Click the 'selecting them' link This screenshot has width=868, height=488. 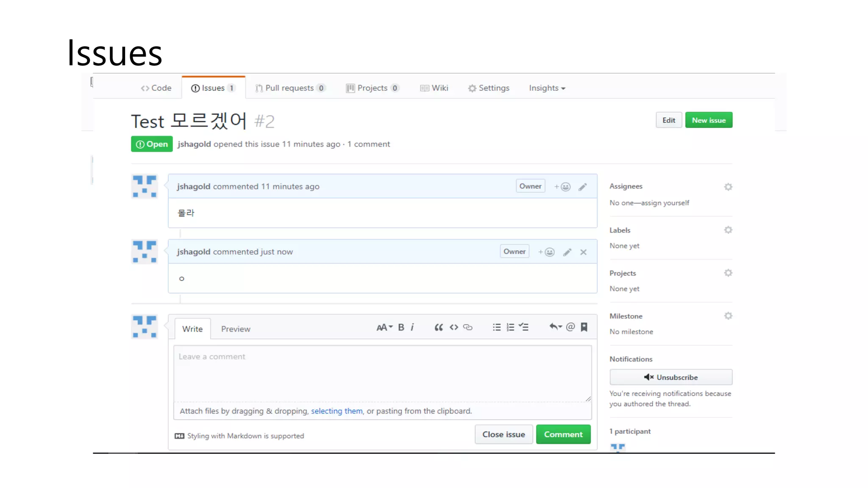tap(337, 411)
